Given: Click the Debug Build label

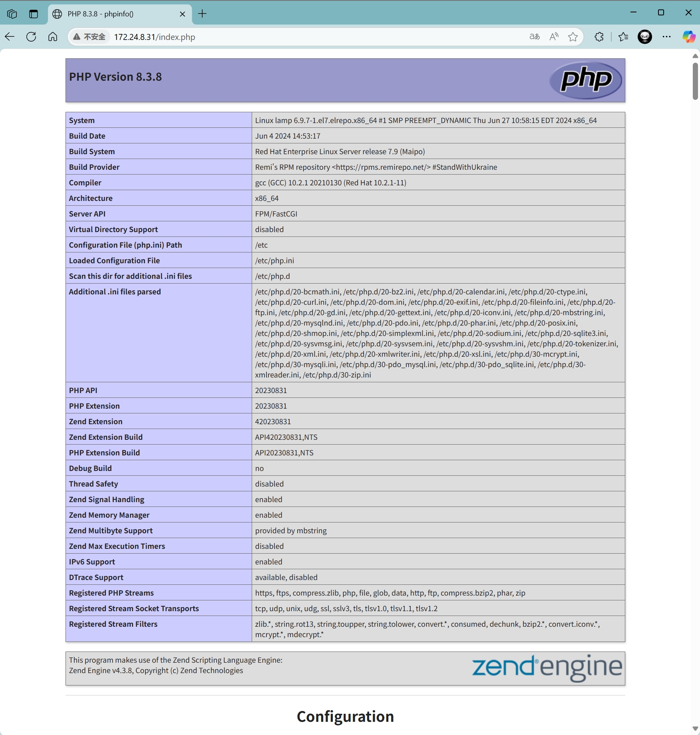Looking at the screenshot, I should (x=90, y=468).
